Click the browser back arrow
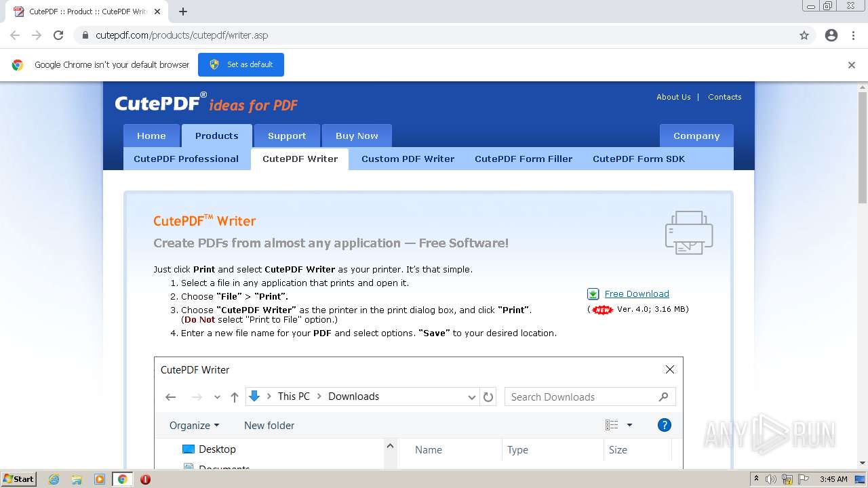The width and height of the screenshot is (868, 488). (15, 35)
